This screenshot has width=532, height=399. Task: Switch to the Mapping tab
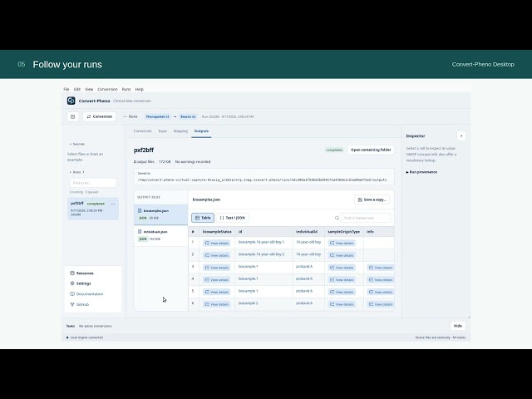180,131
